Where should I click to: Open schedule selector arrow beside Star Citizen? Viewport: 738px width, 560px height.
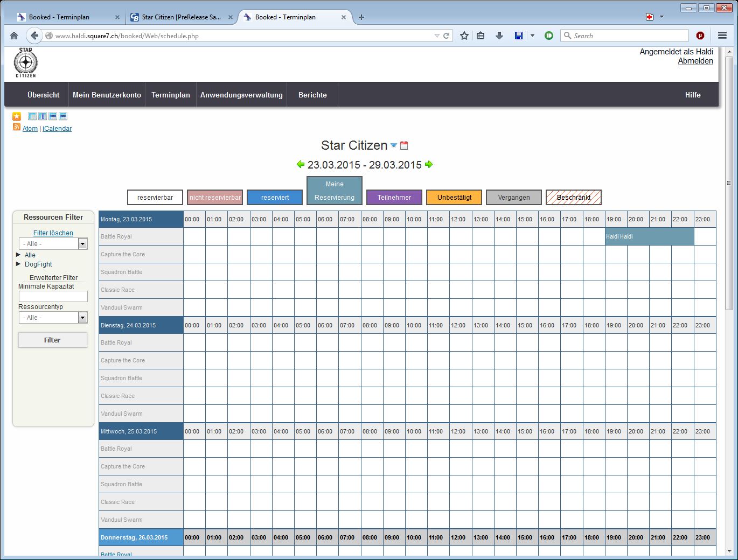tap(394, 145)
